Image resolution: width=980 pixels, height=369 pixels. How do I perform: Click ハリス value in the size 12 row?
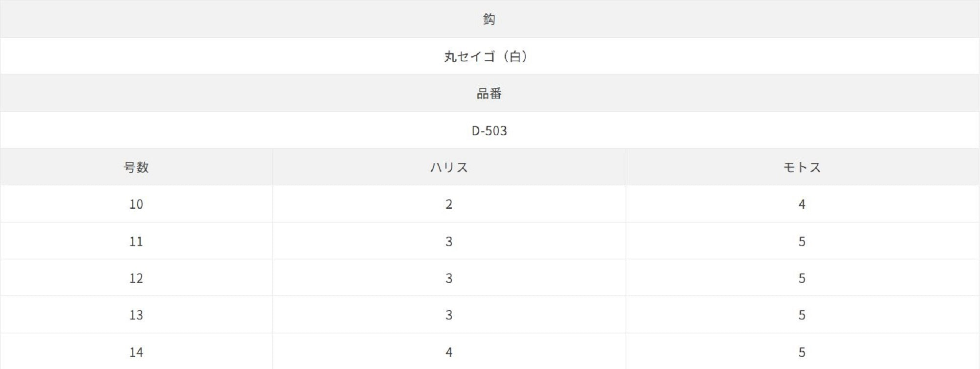[449, 278]
